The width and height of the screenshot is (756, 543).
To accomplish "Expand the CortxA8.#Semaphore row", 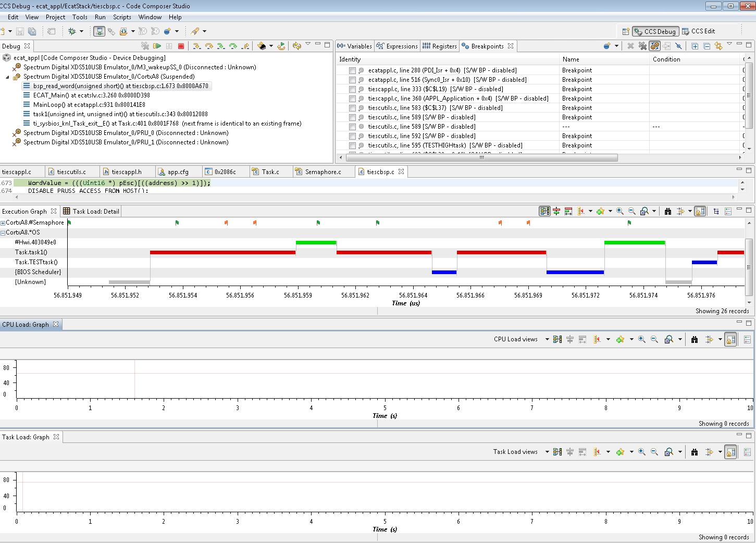I will (x=3, y=223).
